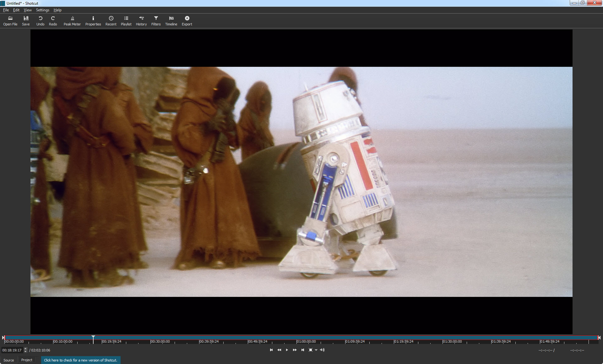Click the total duration 02:02:10:06 text
Screen dimensions: 603x364
[41, 350]
